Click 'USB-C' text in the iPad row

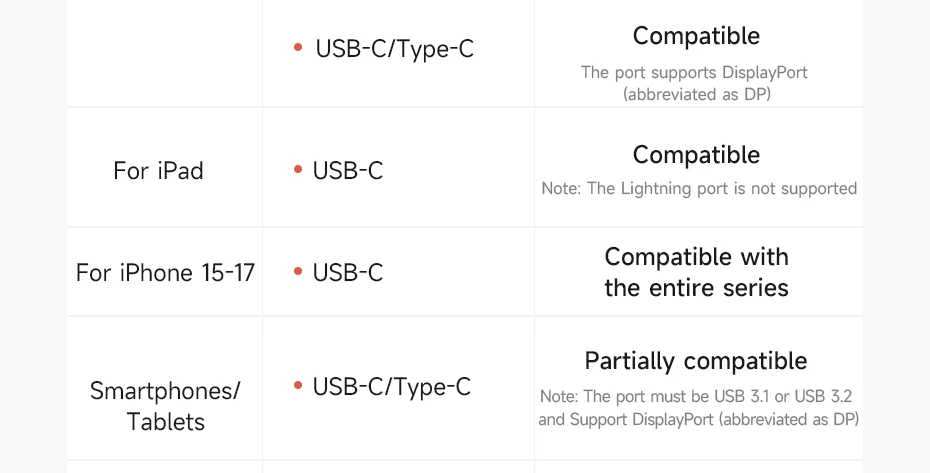(348, 171)
